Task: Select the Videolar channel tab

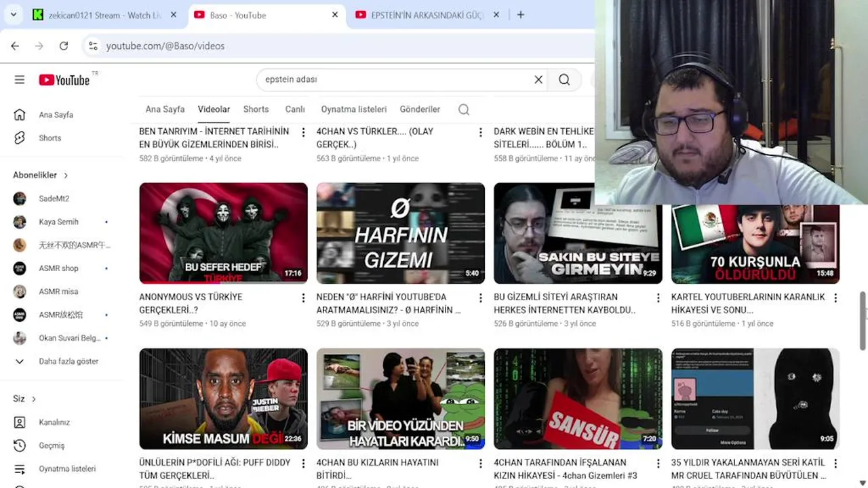Action: coord(214,109)
